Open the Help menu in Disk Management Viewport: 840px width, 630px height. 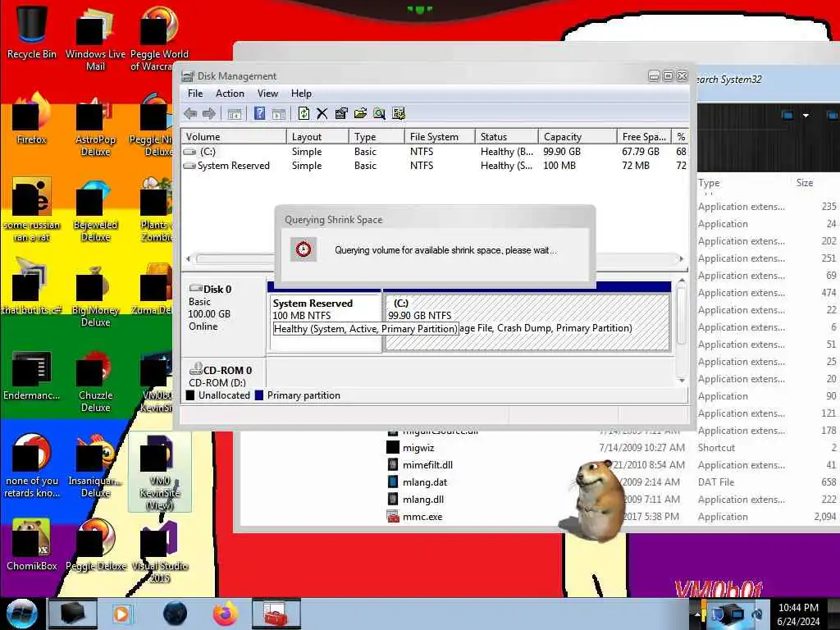(x=301, y=94)
